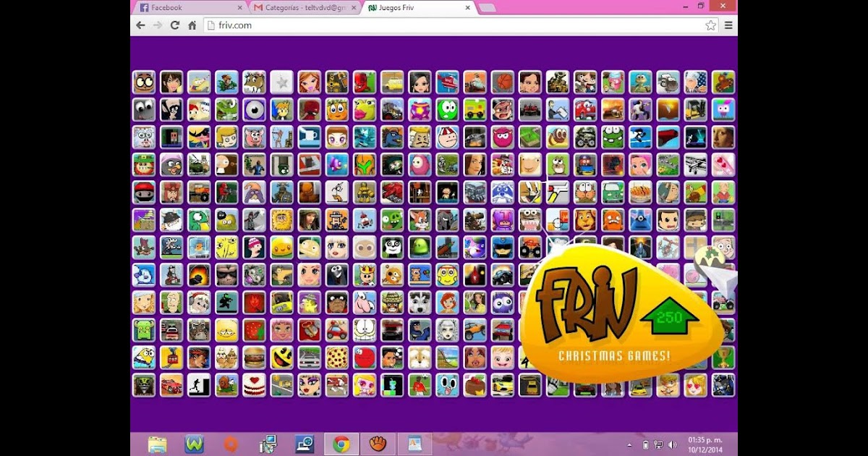868x456 pixels.
Task: Launch the Wheely red car game
Action: 586,109
